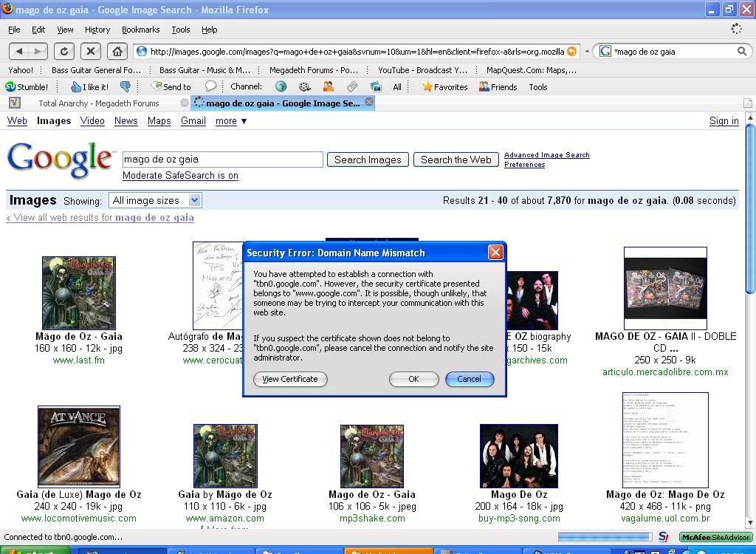Open the File menu
The width and height of the screenshot is (756, 554).
[x=14, y=30]
